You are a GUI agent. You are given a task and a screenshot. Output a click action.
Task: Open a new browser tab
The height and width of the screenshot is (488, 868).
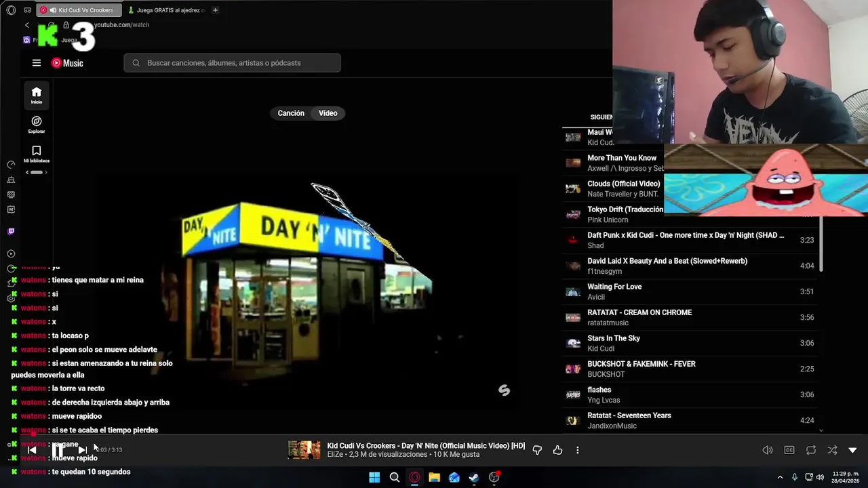[x=215, y=10]
